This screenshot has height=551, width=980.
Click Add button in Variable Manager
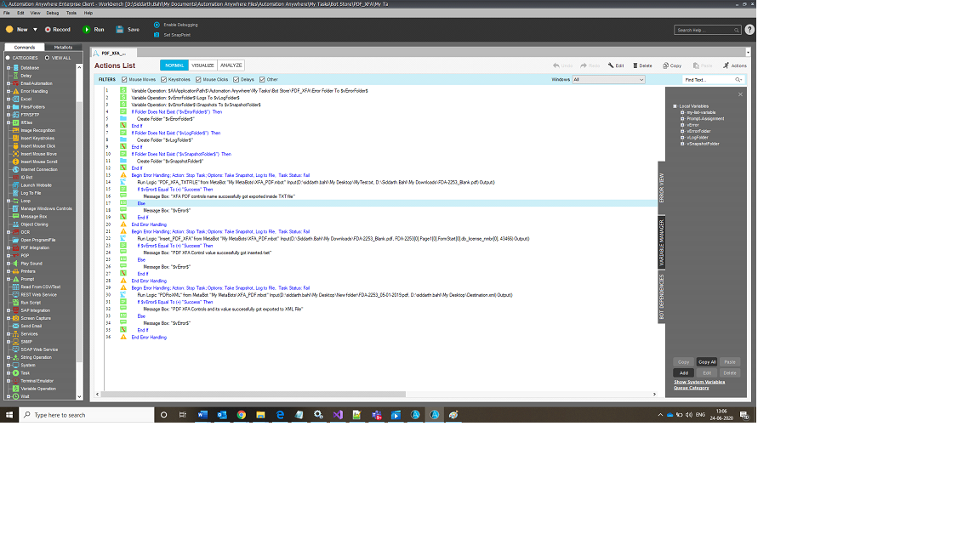click(684, 373)
